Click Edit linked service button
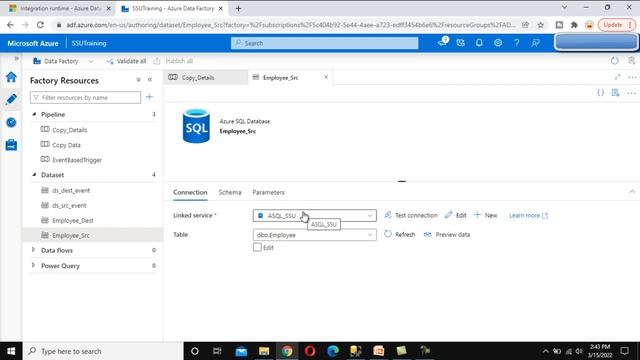 point(456,215)
